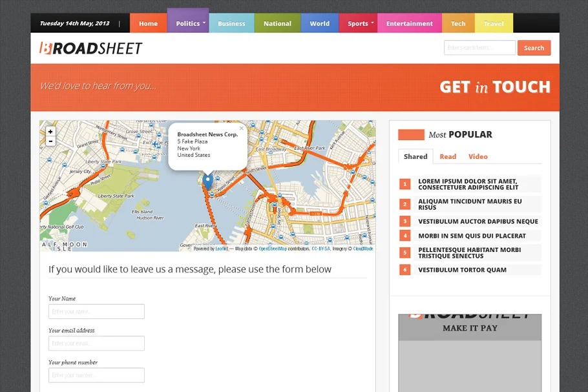Focus the Your Name text field
The image size is (588, 392).
pyautogui.click(x=96, y=312)
